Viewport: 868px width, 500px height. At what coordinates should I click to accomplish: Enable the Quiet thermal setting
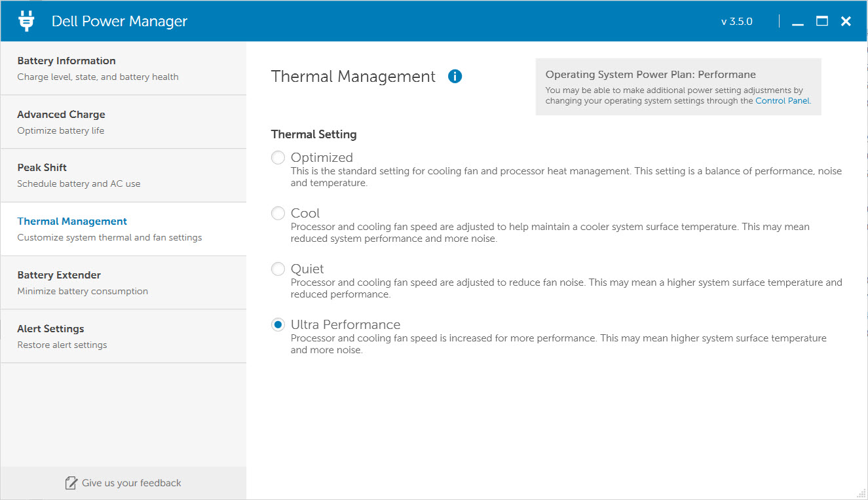coord(278,269)
